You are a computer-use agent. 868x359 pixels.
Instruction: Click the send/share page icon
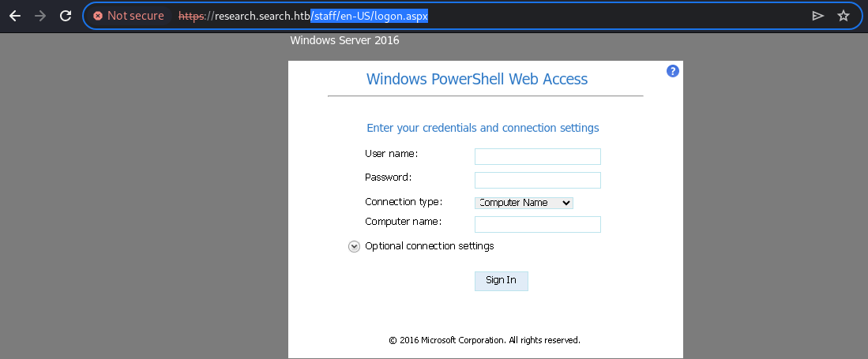point(817,16)
